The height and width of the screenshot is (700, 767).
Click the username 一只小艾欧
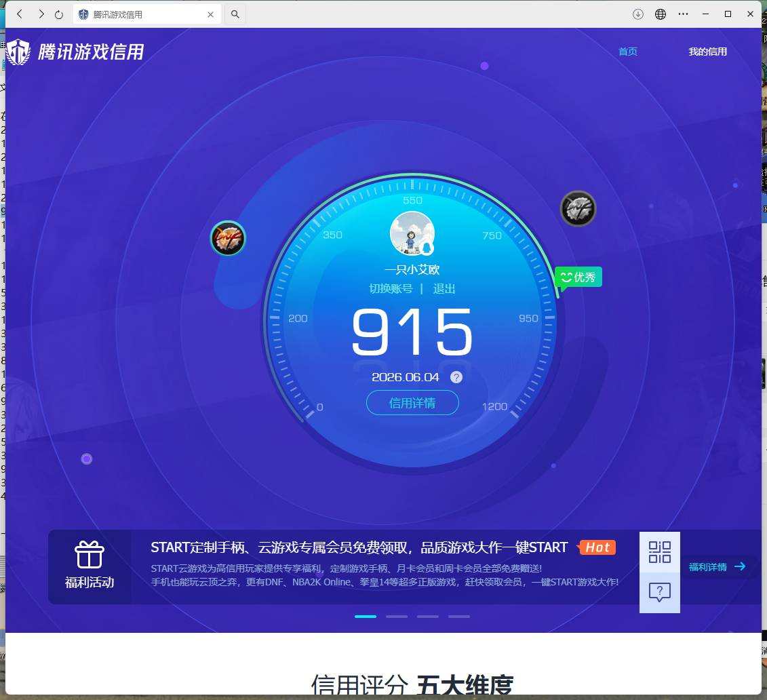click(412, 269)
